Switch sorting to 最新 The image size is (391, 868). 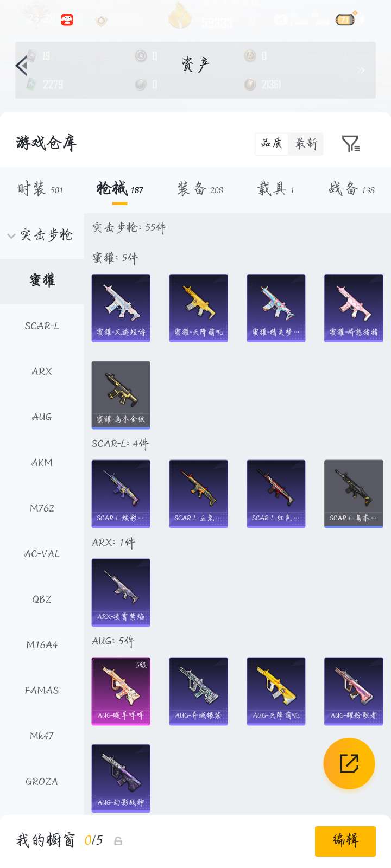point(306,144)
